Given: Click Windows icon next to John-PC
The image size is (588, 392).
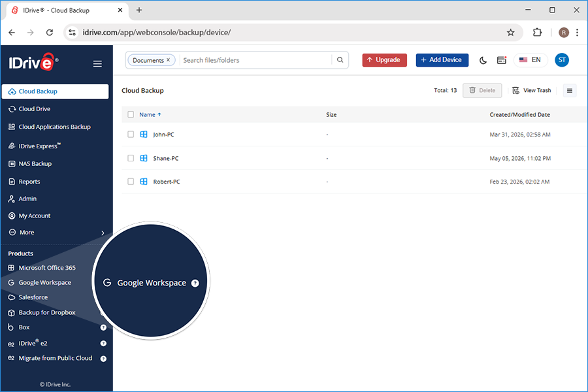Looking at the screenshot, I should tap(144, 135).
